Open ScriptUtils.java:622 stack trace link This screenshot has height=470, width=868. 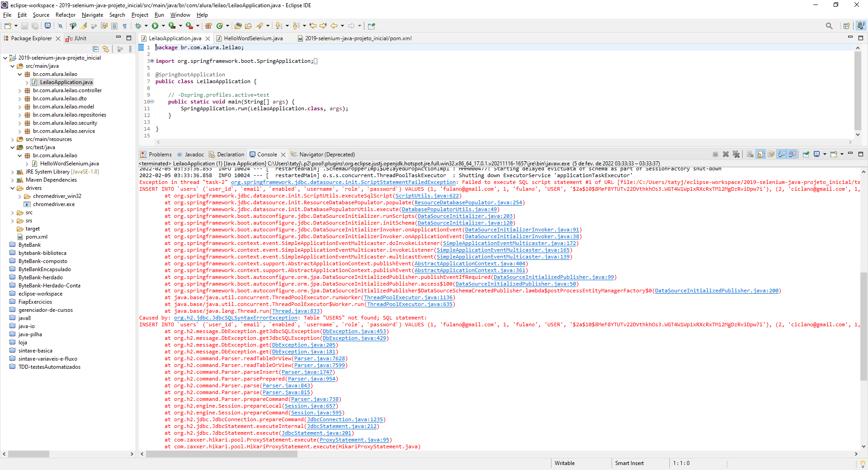[427, 196]
